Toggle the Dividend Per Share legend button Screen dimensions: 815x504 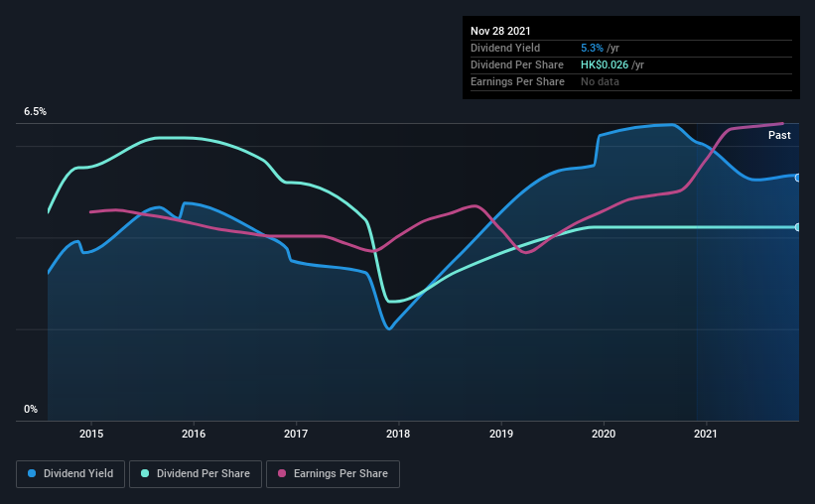196,474
